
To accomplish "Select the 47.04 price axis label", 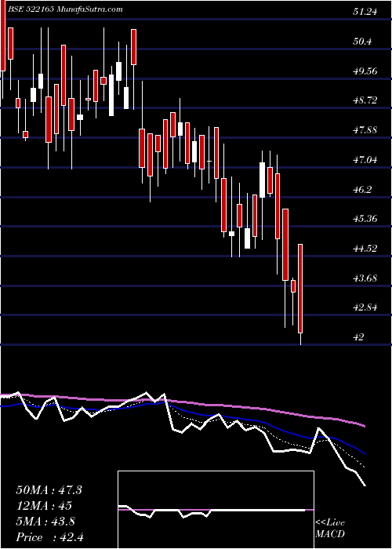I will click(365, 160).
